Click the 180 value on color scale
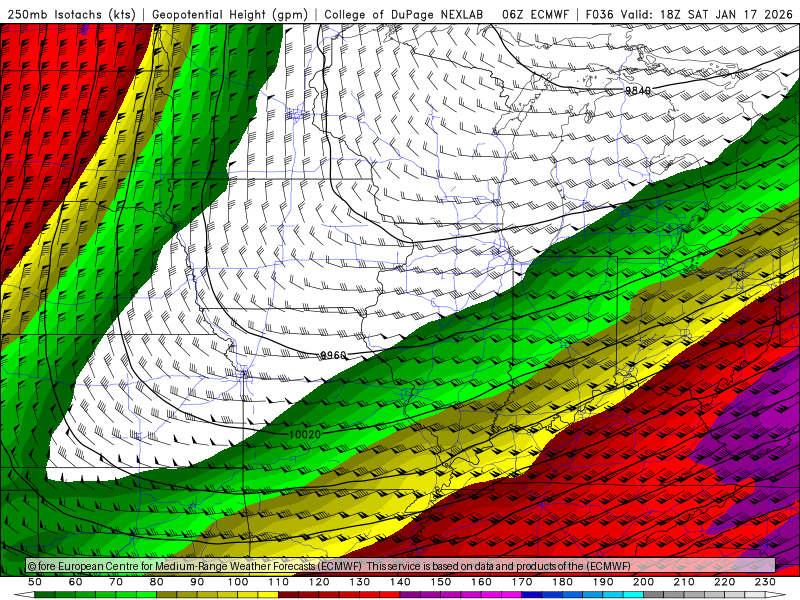 pyautogui.click(x=562, y=582)
